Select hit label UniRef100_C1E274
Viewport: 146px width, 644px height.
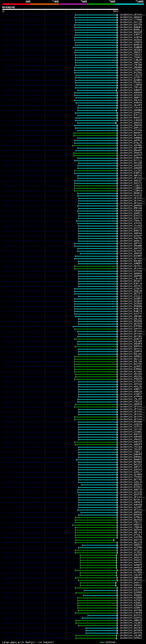[131, 75]
